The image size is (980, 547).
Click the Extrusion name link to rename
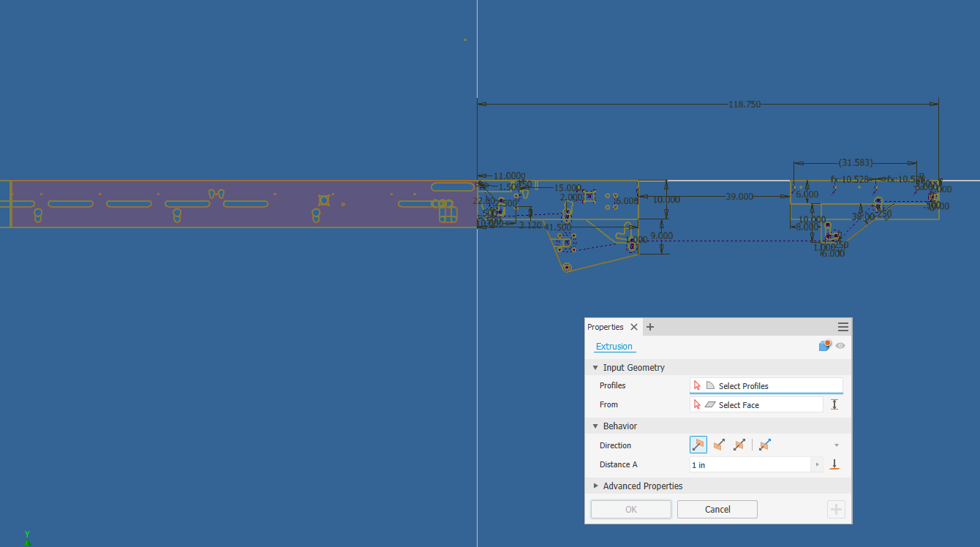[x=614, y=346]
